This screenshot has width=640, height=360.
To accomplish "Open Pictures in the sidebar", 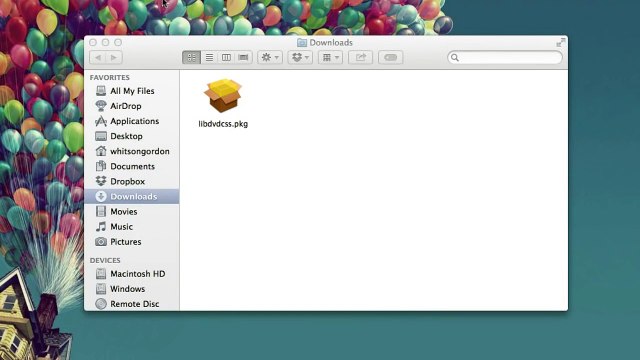I will (131, 242).
